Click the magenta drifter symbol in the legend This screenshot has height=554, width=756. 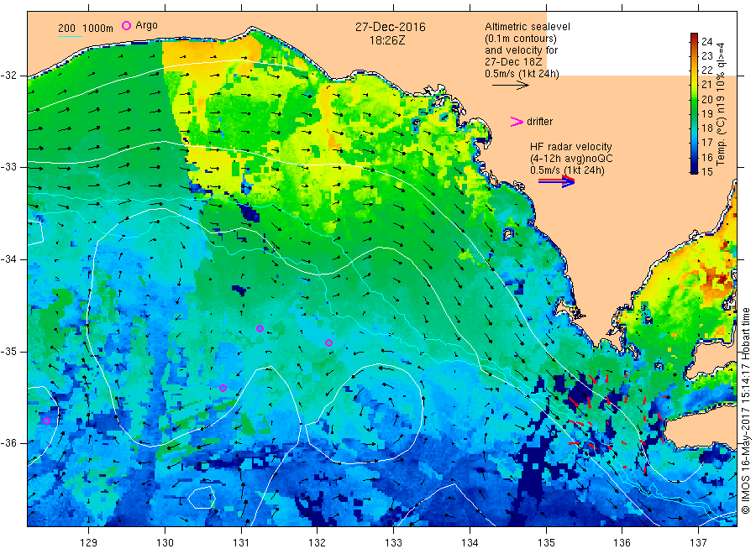tap(517, 122)
